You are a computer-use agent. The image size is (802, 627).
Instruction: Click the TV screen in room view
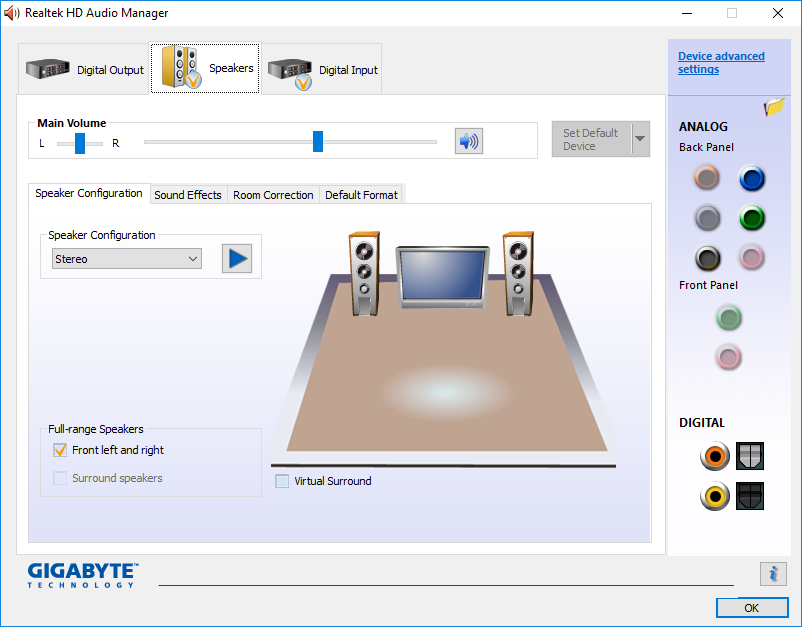coord(442,277)
